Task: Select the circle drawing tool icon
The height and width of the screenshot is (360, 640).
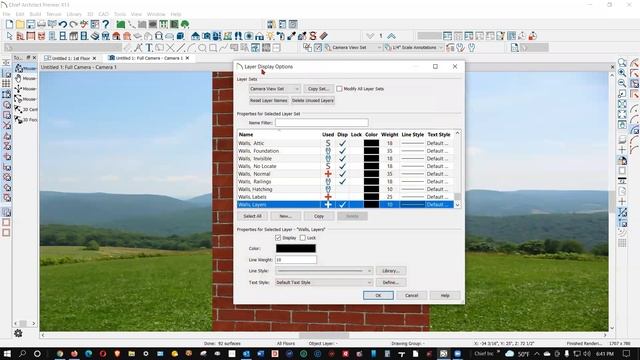Action: pyautogui.click(x=202, y=48)
